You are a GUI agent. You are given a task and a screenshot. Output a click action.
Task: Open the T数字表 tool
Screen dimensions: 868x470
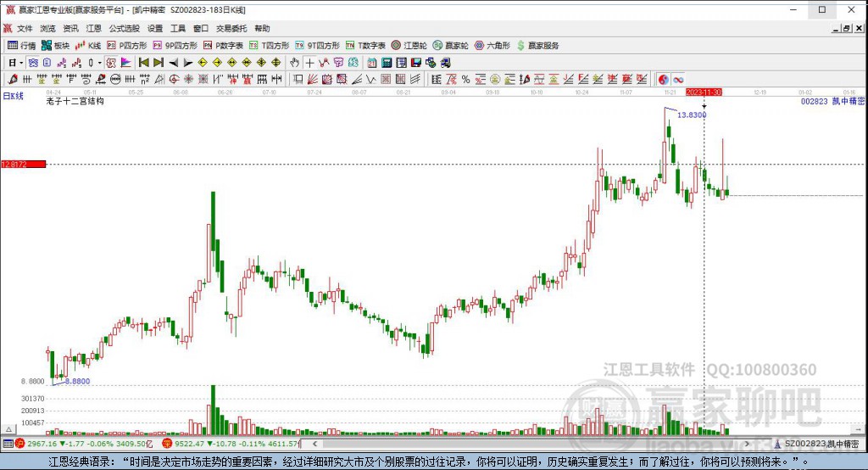click(365, 46)
